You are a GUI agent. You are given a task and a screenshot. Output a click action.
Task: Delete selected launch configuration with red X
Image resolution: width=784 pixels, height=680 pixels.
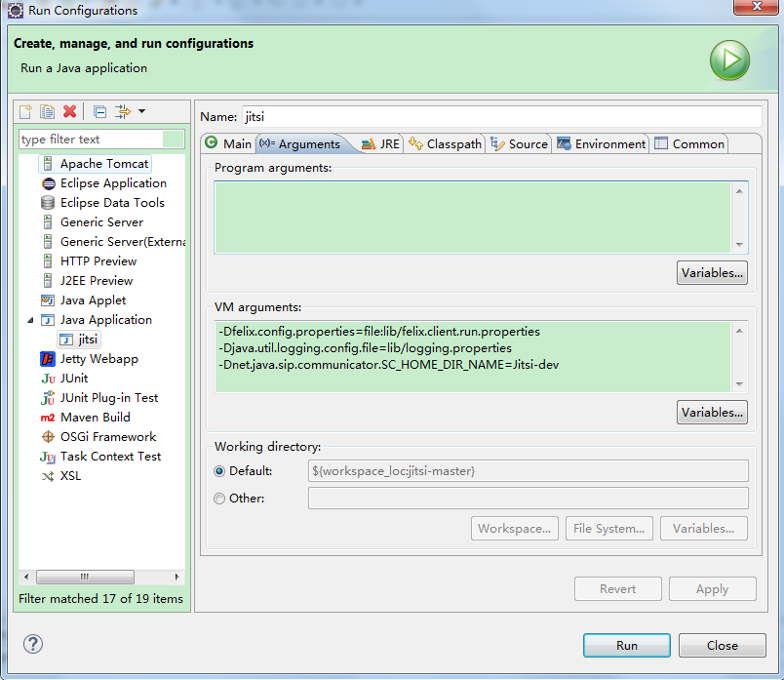[69, 111]
